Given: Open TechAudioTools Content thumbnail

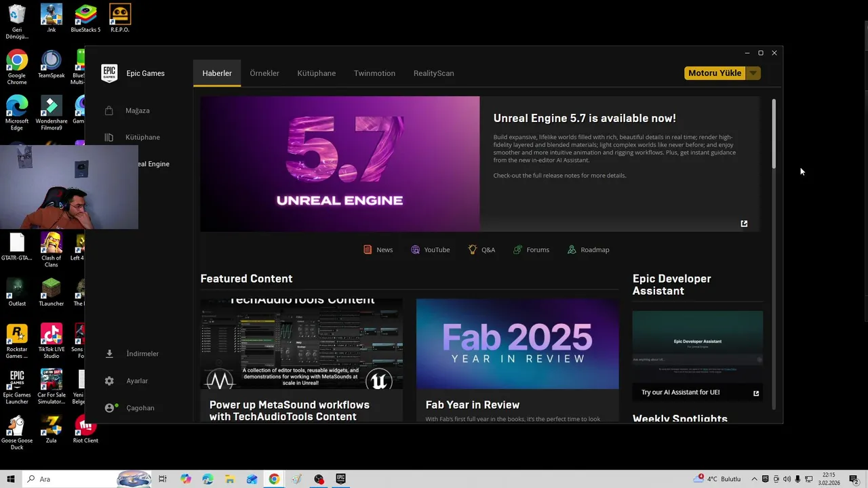Looking at the screenshot, I should (x=302, y=344).
